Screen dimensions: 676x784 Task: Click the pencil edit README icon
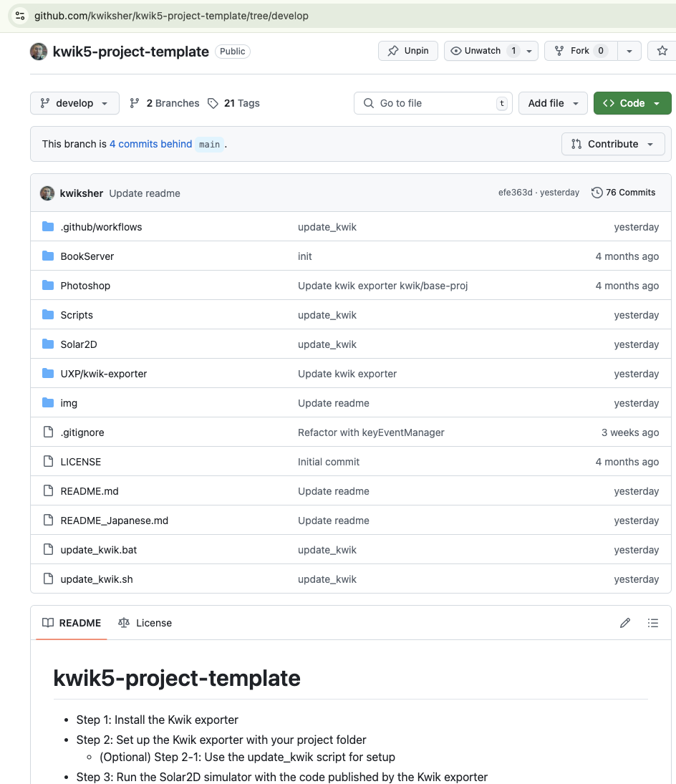point(625,623)
